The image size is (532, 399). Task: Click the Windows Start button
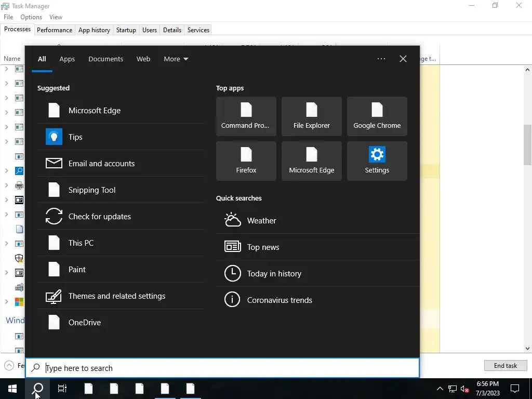click(x=12, y=389)
